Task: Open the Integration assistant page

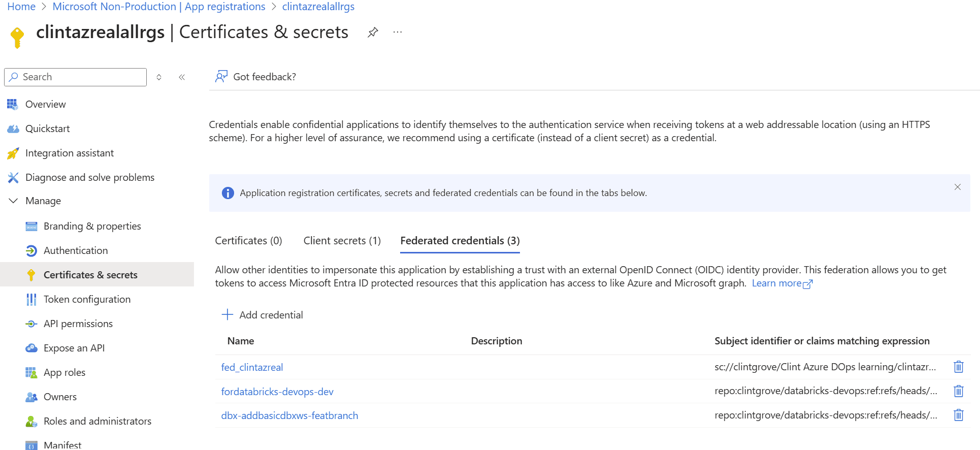Action: click(70, 153)
